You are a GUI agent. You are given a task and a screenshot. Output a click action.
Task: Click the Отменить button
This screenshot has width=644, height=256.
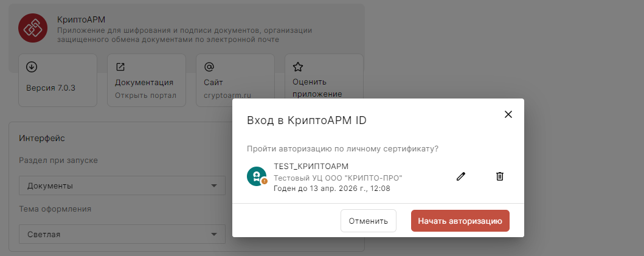coord(369,221)
